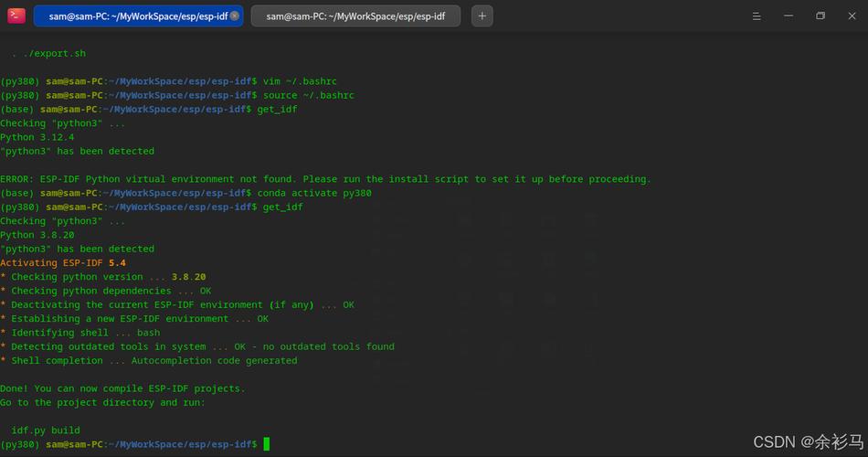The height and width of the screenshot is (457, 868).
Task: Click the red terminal app icon
Action: coord(16,16)
